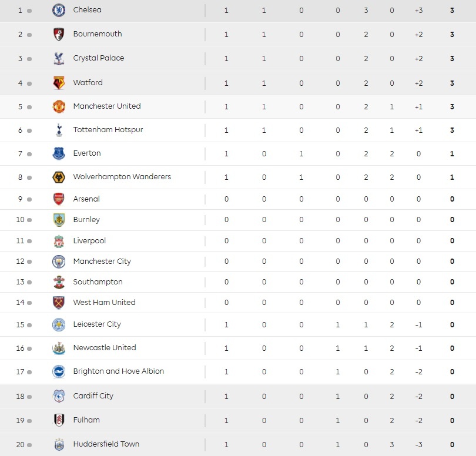
Task: Expand the Fulham row for details
Action: [x=264, y=420]
